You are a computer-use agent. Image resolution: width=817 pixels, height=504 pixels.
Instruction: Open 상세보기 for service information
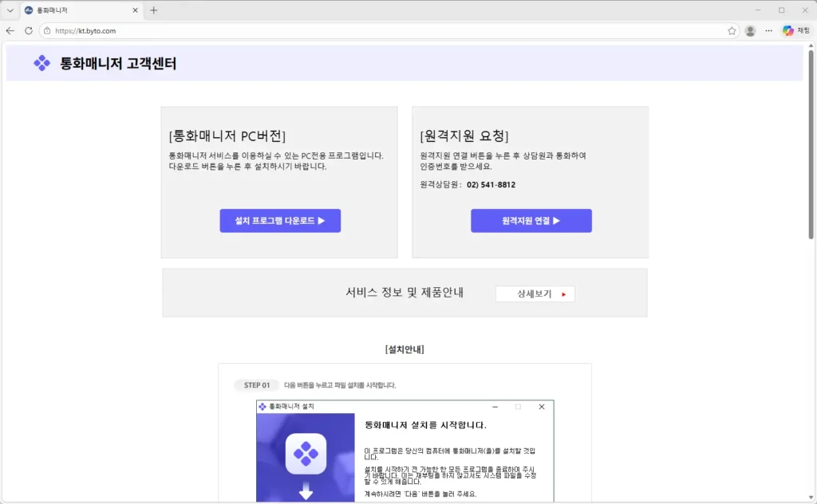[x=535, y=293]
